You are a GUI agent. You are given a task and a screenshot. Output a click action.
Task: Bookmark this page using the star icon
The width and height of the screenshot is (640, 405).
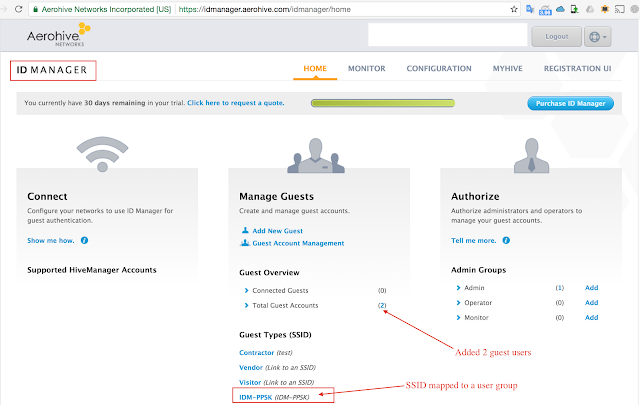click(514, 9)
